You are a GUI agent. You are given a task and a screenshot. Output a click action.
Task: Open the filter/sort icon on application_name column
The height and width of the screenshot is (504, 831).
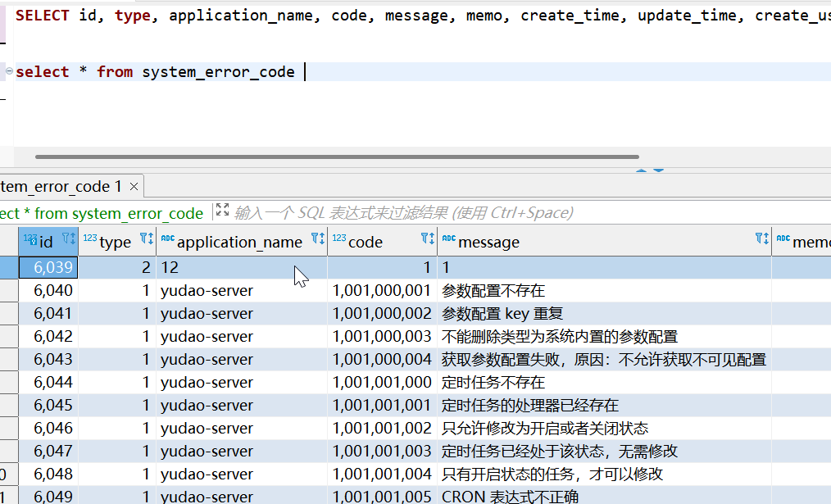[x=318, y=239]
